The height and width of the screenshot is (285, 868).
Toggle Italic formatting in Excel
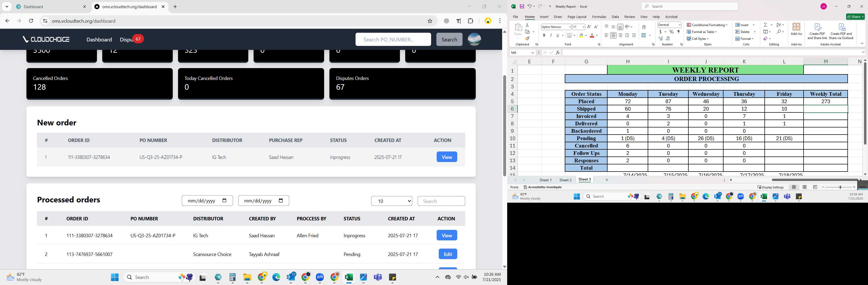551,35
